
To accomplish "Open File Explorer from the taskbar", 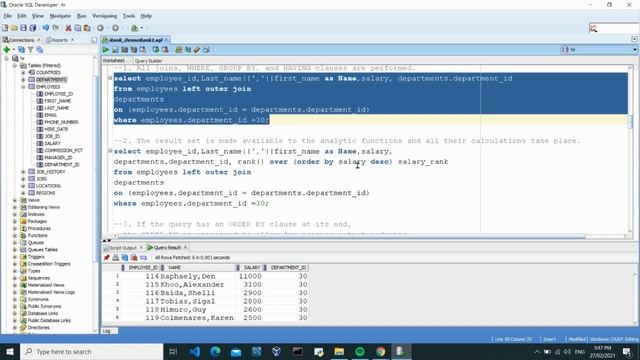I will (339, 351).
